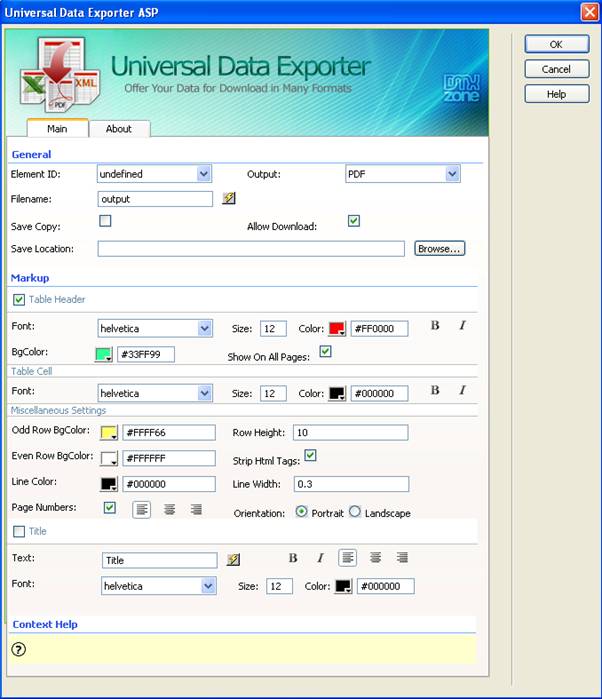The height and width of the screenshot is (699, 602).
Task: Click the Table Cell font Size field
Action: tap(273, 394)
